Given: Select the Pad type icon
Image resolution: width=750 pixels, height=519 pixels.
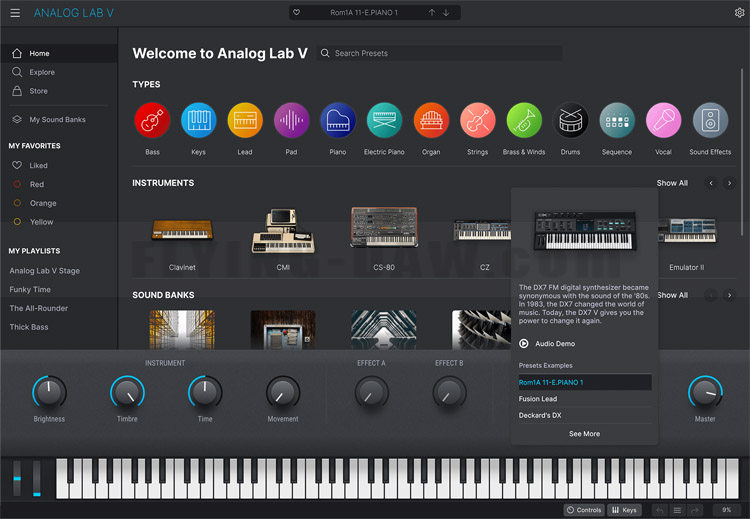Looking at the screenshot, I should tap(291, 120).
